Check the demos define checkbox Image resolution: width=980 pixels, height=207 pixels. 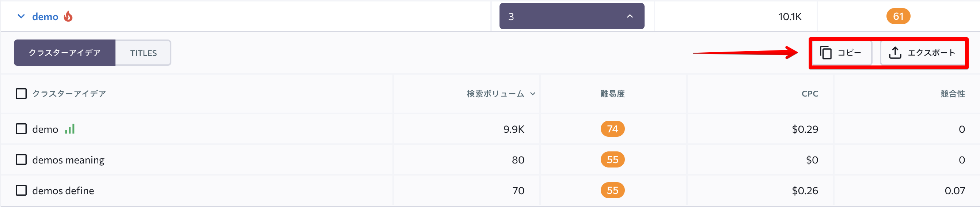click(x=21, y=190)
